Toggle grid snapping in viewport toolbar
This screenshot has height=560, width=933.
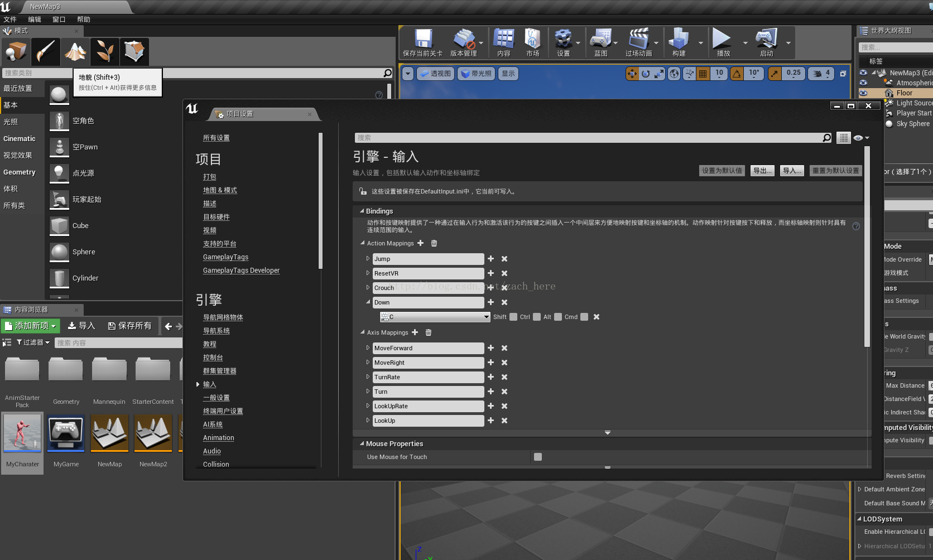703,74
